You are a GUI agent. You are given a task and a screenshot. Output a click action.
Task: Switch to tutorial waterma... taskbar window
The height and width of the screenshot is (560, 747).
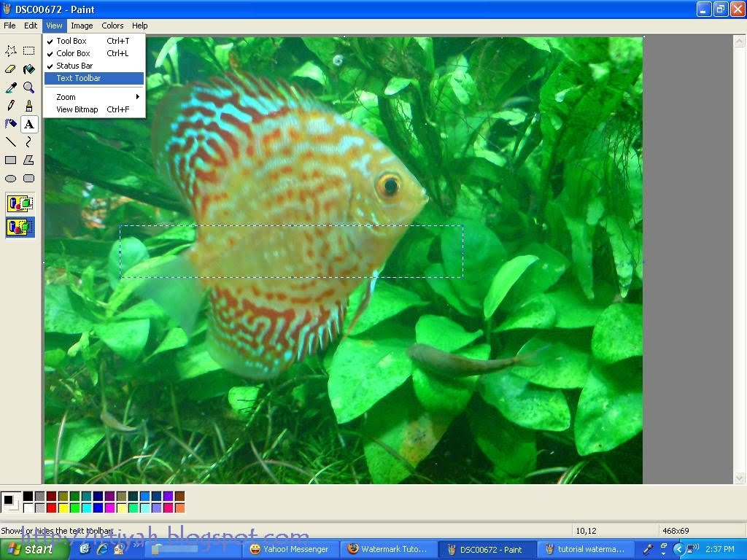(x=584, y=550)
